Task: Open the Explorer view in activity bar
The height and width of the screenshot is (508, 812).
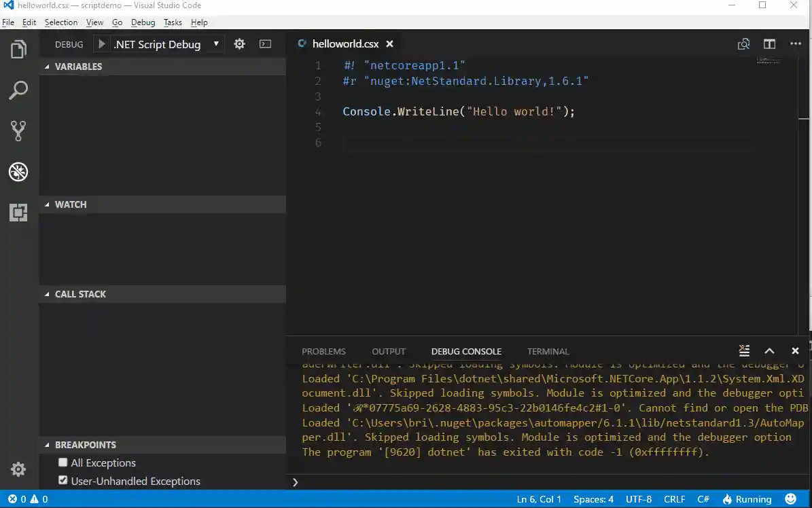Action: point(18,50)
